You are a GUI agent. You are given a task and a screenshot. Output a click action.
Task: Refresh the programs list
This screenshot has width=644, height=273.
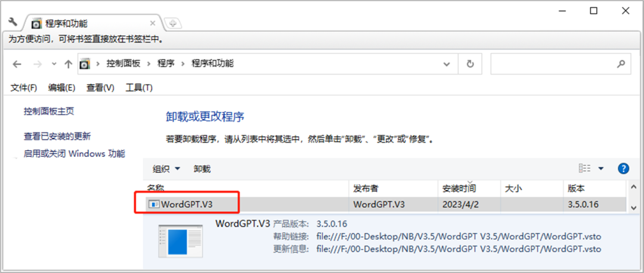470,64
